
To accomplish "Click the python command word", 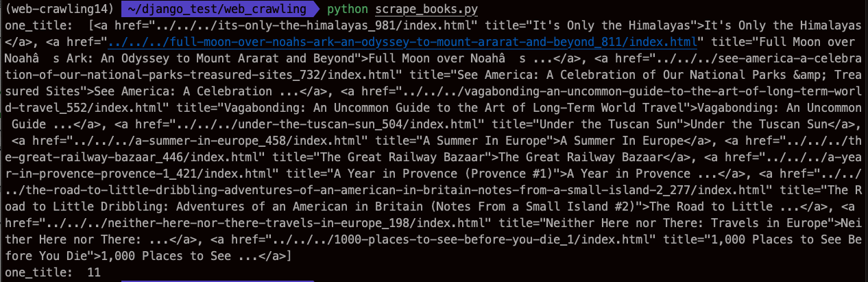I will click(x=348, y=10).
